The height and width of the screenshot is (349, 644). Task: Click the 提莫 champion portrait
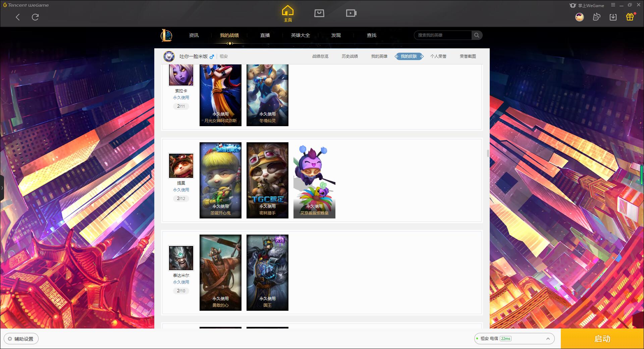181,166
